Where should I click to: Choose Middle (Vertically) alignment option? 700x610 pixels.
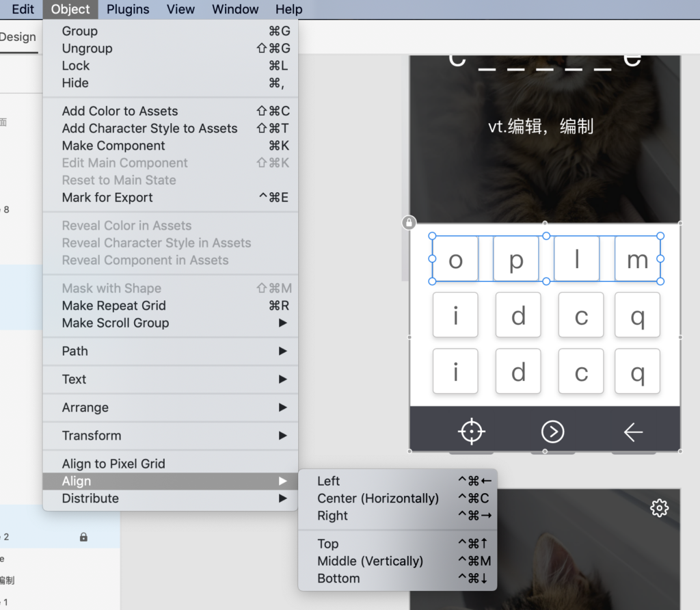coord(370,561)
